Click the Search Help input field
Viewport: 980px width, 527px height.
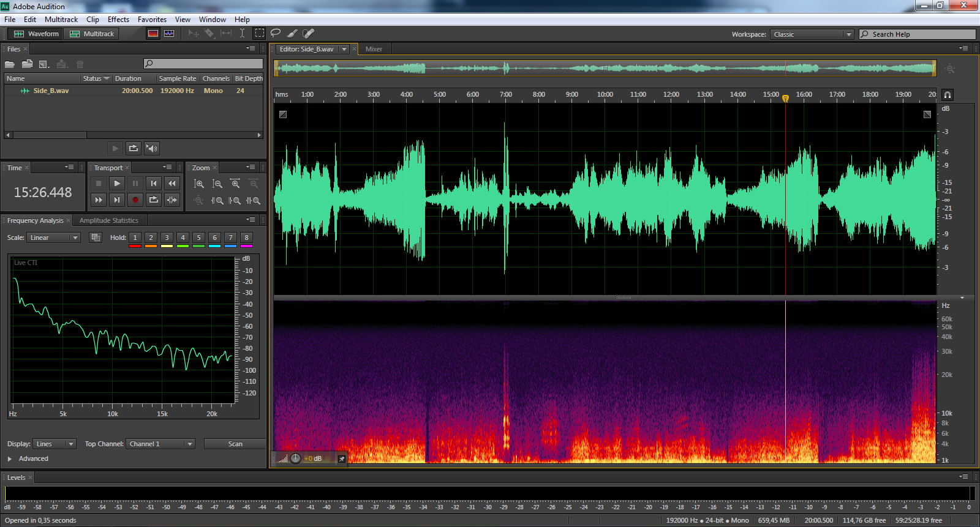[x=918, y=34]
